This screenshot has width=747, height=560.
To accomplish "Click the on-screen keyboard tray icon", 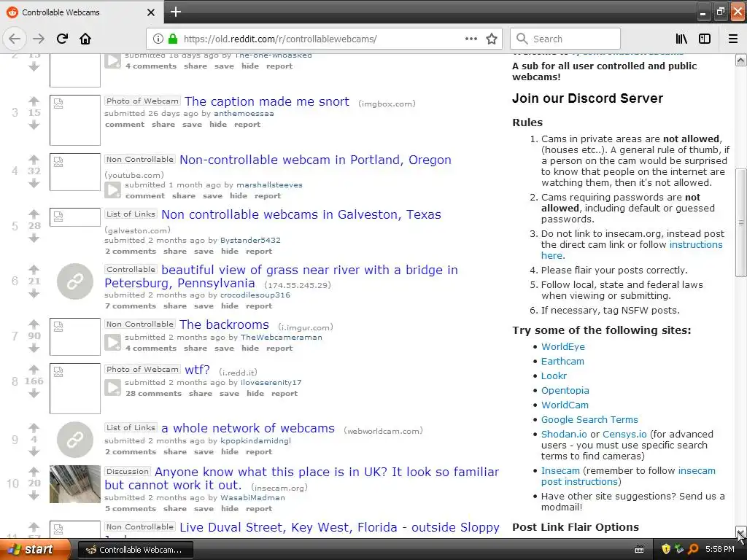I will coord(639,550).
